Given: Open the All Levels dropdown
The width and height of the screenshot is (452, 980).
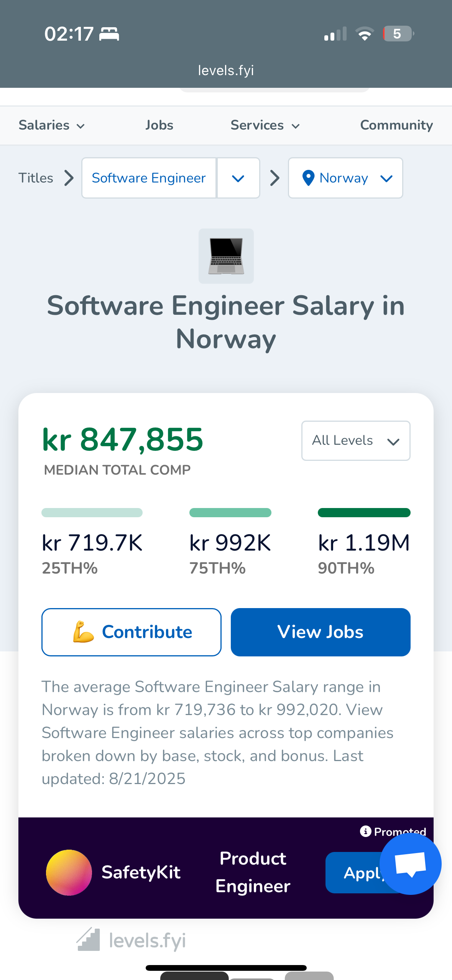Looking at the screenshot, I should 356,441.
